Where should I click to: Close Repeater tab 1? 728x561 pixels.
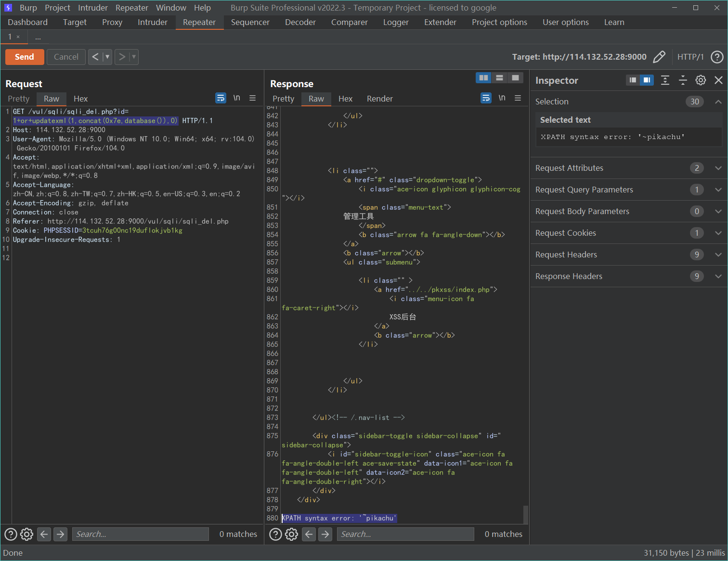click(18, 37)
